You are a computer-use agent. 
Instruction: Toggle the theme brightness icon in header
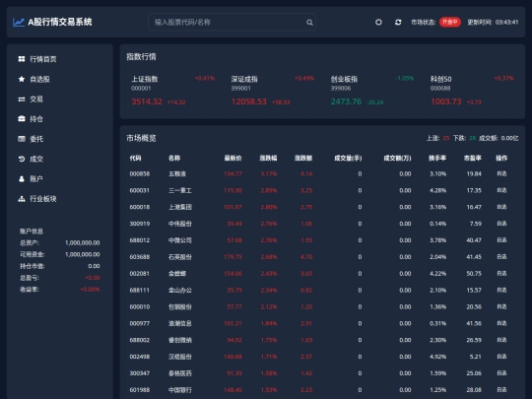click(378, 22)
